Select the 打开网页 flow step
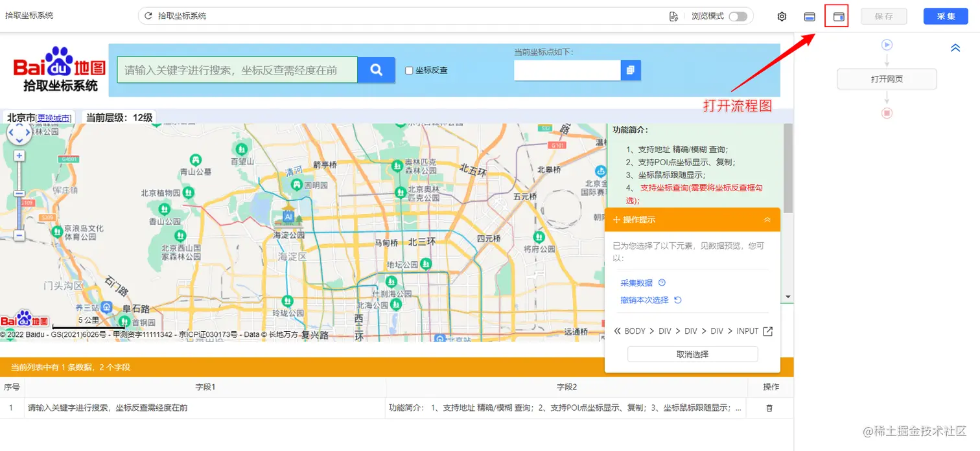This screenshot has height=451, width=980. [887, 79]
